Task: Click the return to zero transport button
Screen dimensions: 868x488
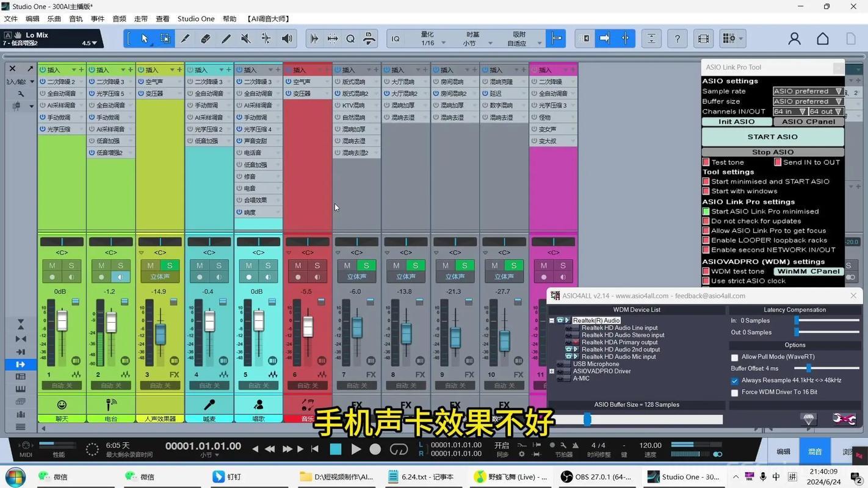Action: (x=315, y=450)
